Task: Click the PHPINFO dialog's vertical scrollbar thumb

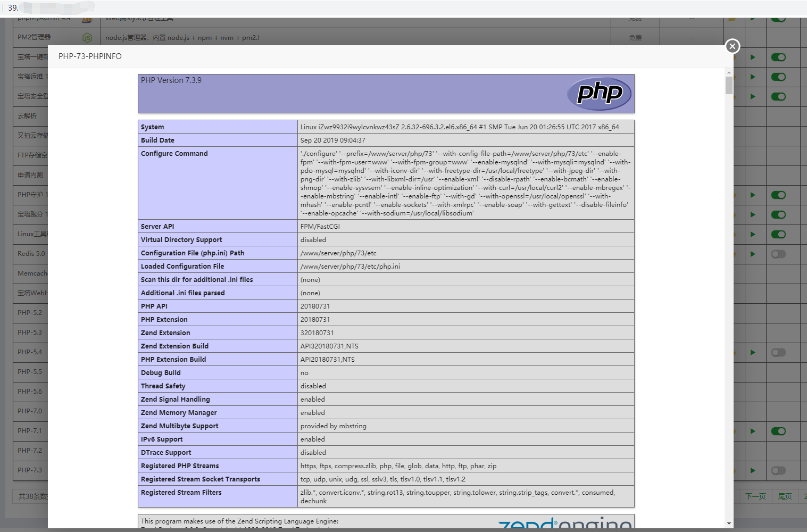Action: click(729, 85)
